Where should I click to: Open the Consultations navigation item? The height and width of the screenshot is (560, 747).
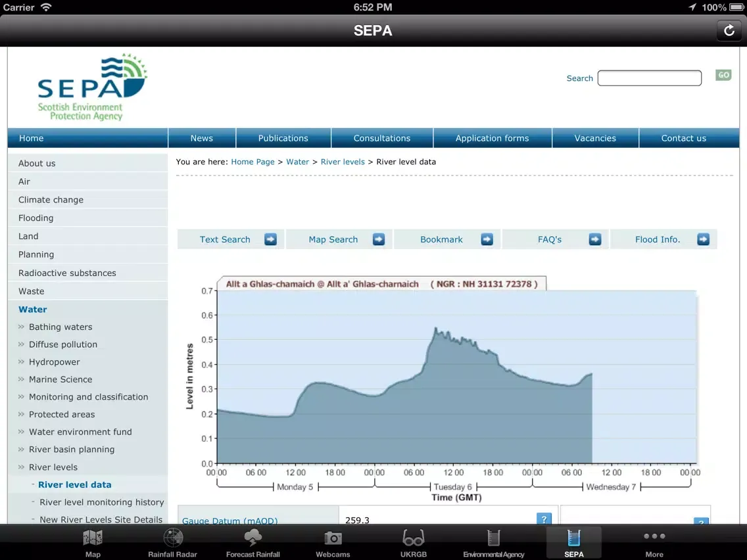tap(381, 138)
